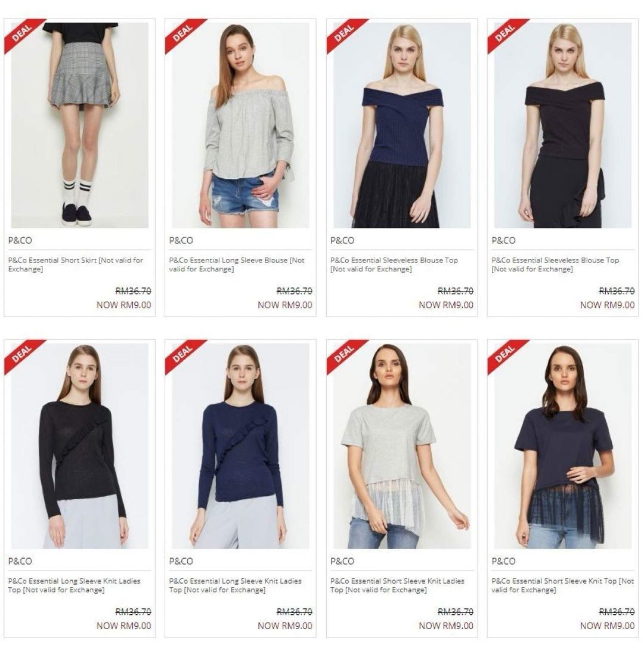644x647 pixels.
Task: Open the navy short sleeve knit top image
Action: (563, 446)
